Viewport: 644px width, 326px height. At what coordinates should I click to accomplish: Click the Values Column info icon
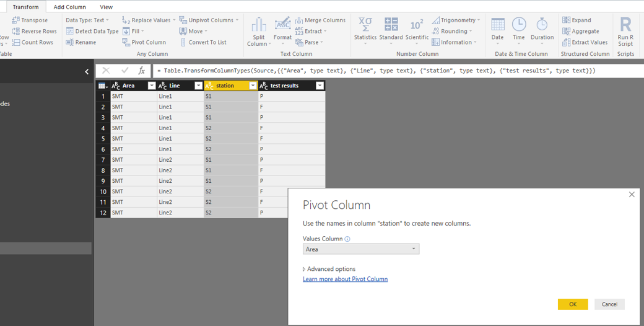(x=347, y=239)
